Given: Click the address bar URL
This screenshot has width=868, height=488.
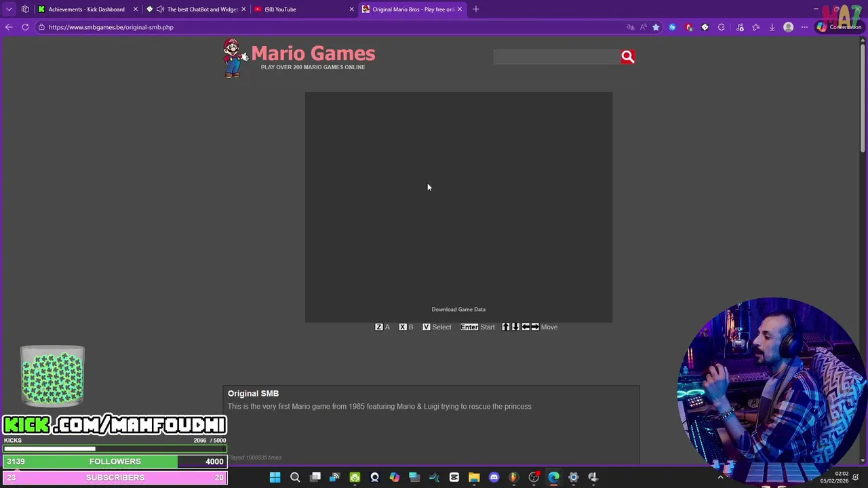Looking at the screenshot, I should (x=111, y=27).
